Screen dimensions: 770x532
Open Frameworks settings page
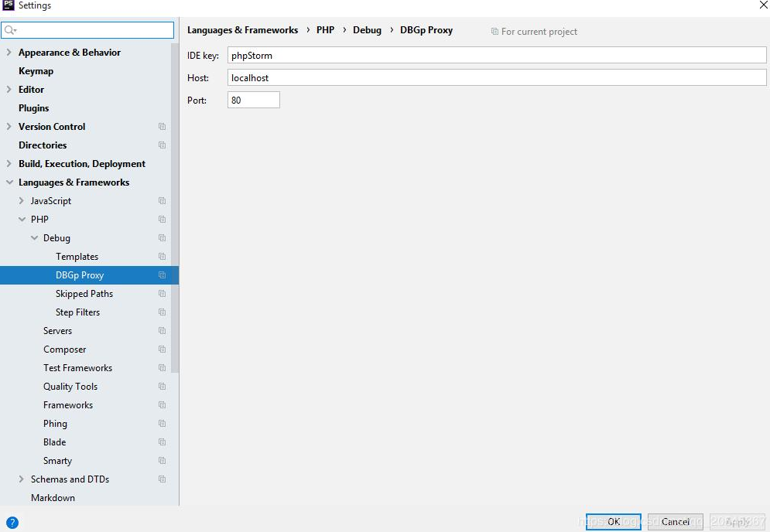(68, 405)
